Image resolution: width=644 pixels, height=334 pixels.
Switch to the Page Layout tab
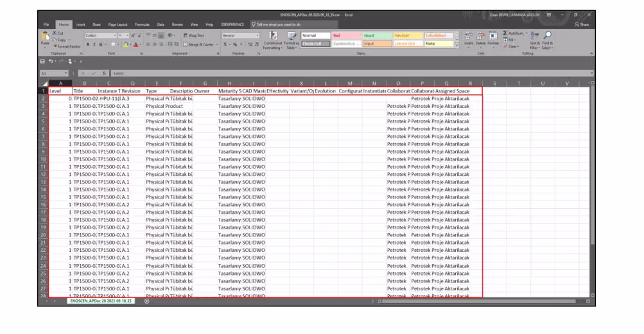(x=117, y=24)
